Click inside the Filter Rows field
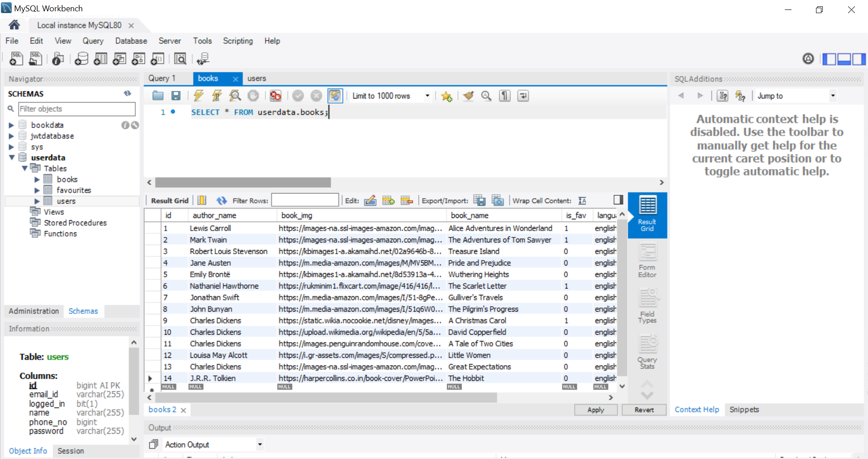Image resolution: width=868 pixels, height=459 pixels. coord(305,200)
